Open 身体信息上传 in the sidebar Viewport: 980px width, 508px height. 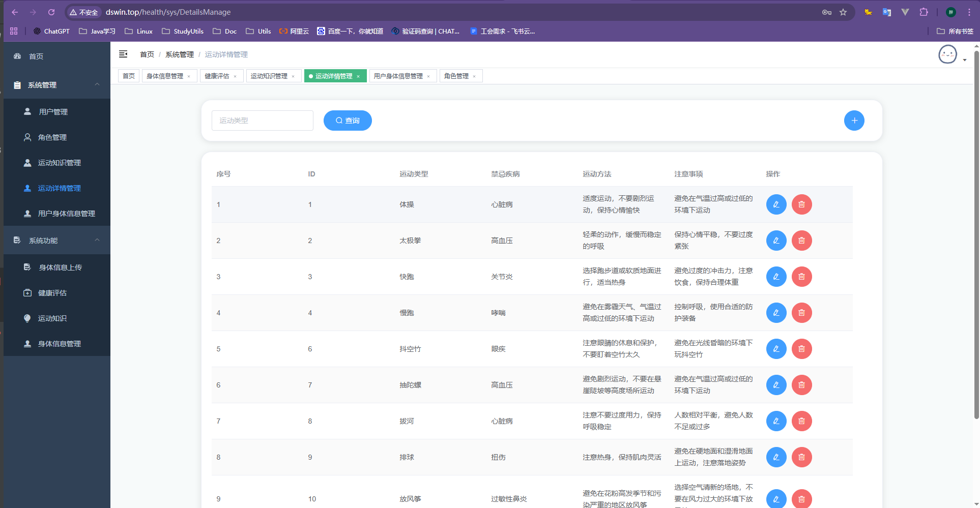pos(57,267)
